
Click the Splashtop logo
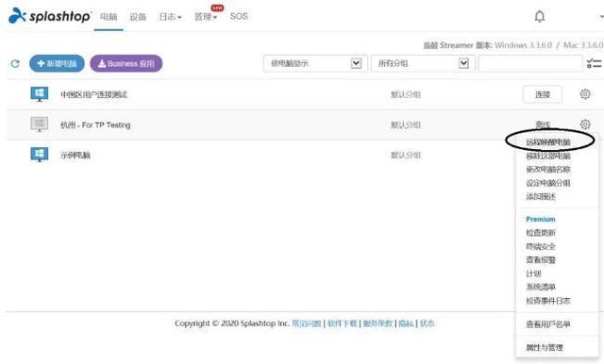point(50,16)
